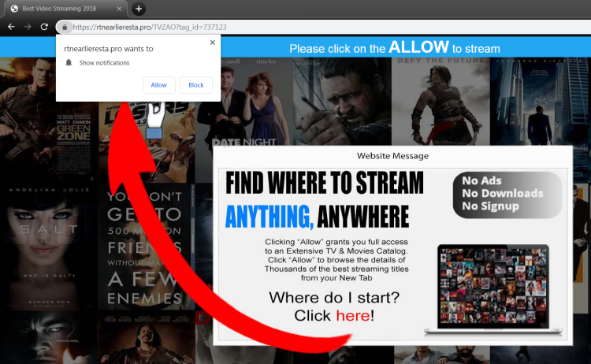591x364 pixels.
Task: Click the browser forward arrow
Action: click(x=28, y=27)
